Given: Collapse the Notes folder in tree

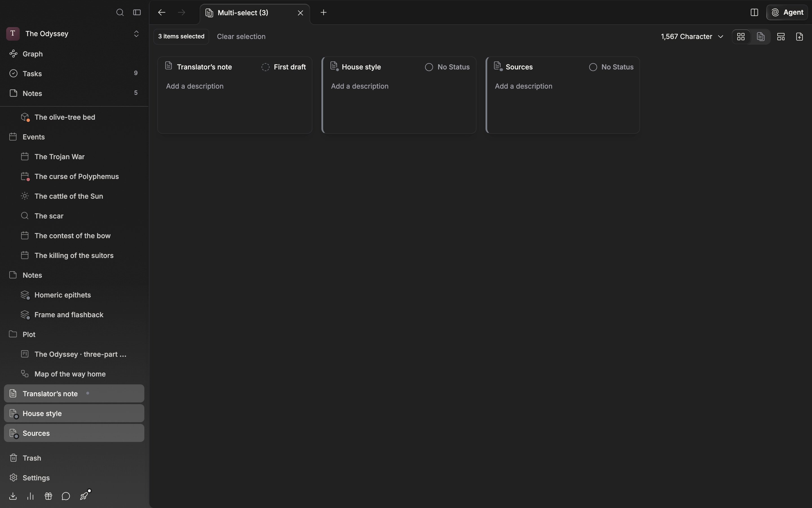Looking at the screenshot, I should pyautogui.click(x=74, y=275).
